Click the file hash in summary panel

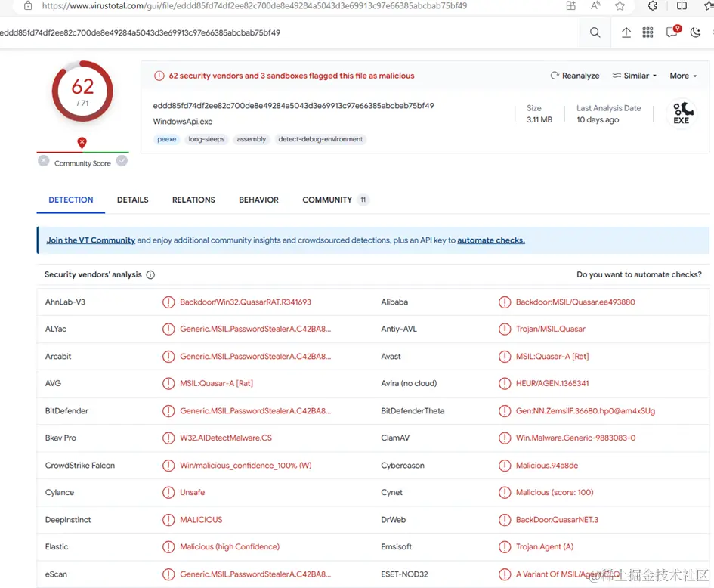click(x=293, y=106)
